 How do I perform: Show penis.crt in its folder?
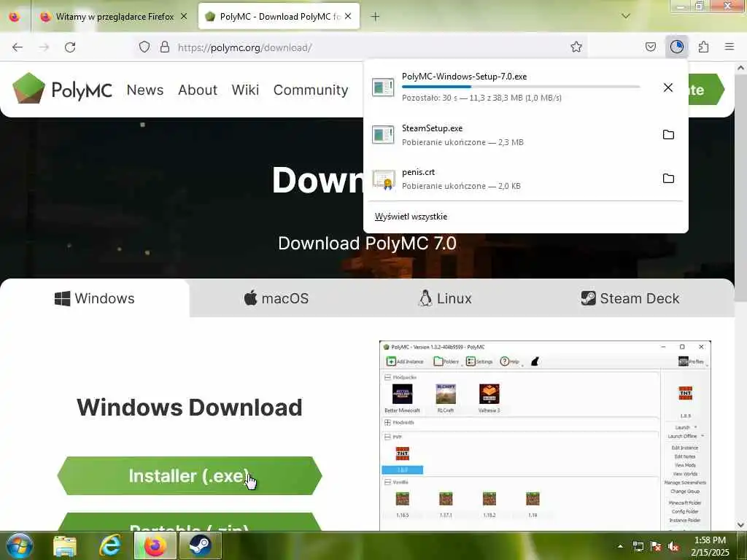click(668, 179)
